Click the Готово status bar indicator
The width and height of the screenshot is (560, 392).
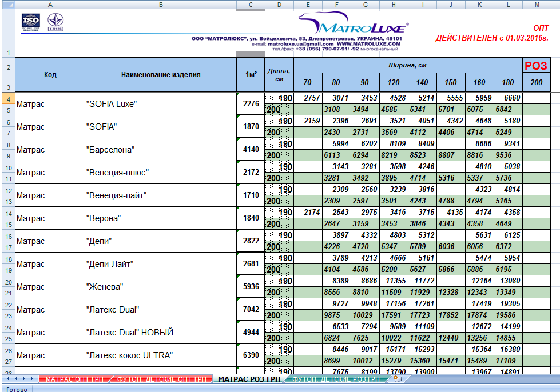tap(17, 389)
